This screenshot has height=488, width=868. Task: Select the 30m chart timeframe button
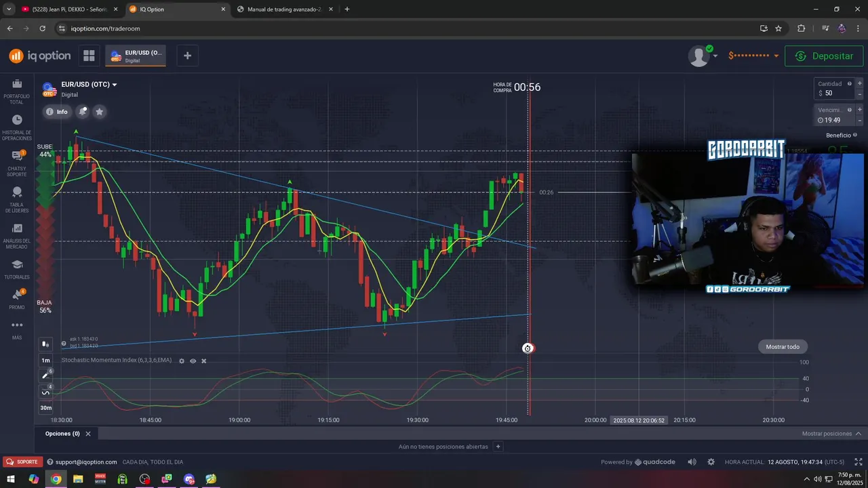[x=45, y=408]
